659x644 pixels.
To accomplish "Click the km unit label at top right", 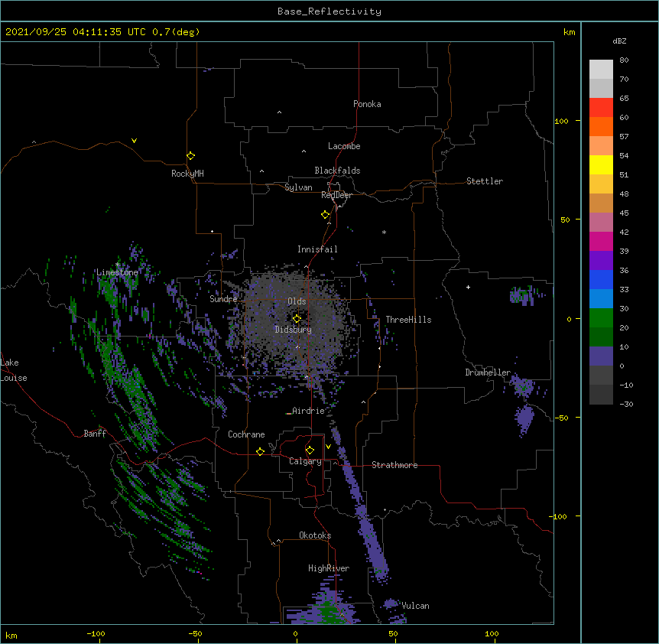I will click(570, 32).
